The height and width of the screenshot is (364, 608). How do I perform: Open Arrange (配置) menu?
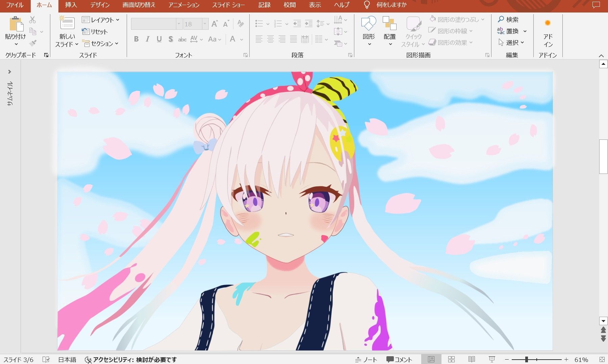(x=389, y=31)
